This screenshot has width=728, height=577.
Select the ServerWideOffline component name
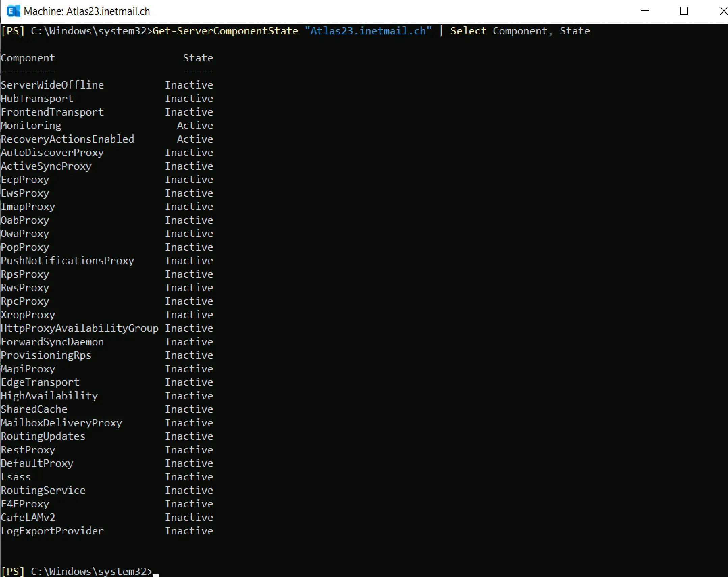(x=53, y=85)
